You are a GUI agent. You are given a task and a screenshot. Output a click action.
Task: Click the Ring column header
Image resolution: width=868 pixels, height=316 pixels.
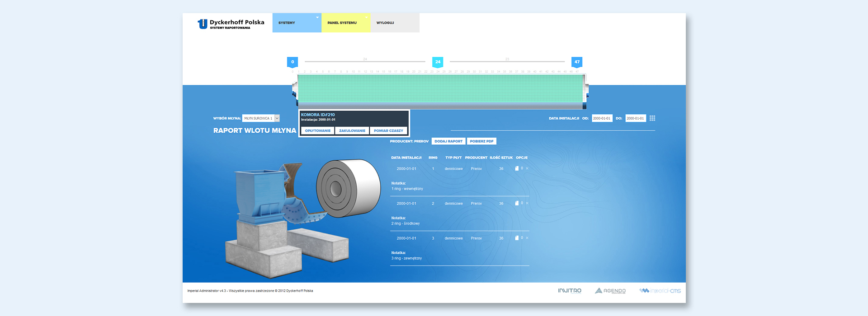[x=433, y=158]
